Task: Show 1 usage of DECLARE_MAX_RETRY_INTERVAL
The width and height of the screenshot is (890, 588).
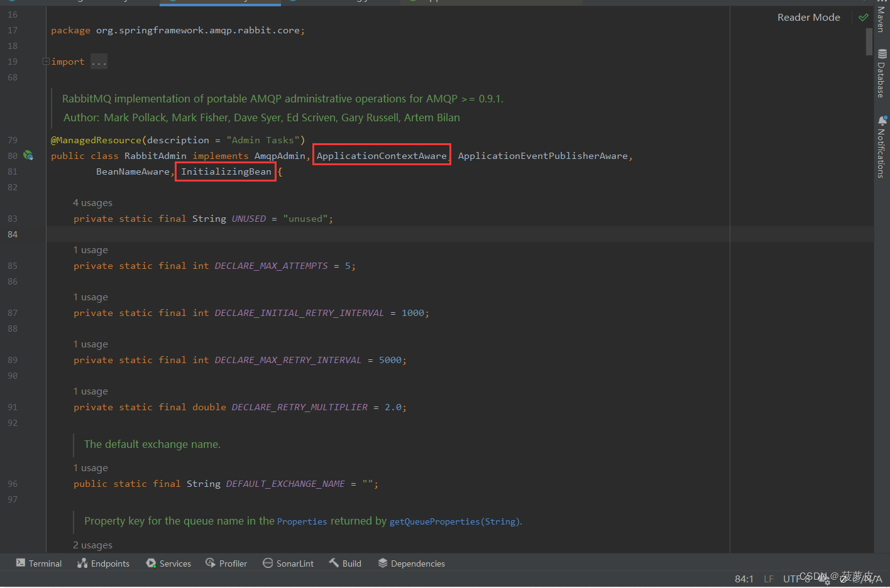Action: 91,344
